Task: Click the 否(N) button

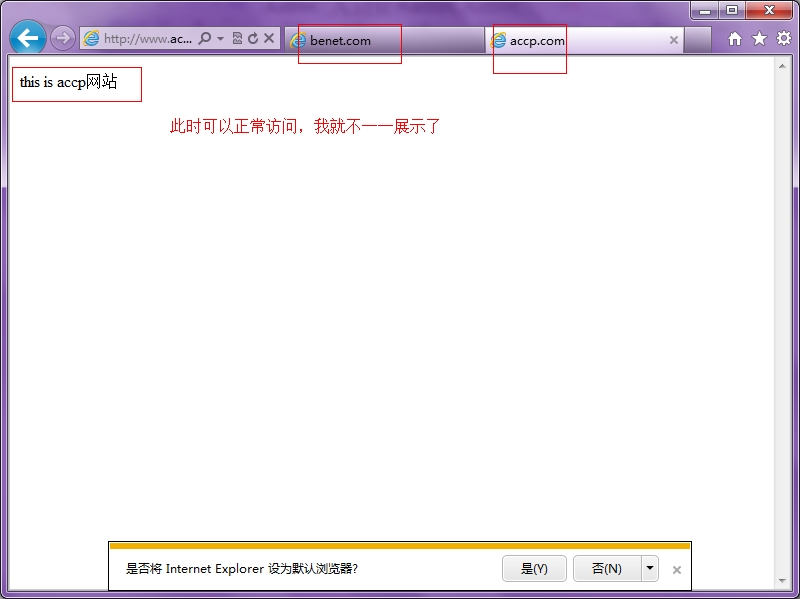Action: (607, 568)
